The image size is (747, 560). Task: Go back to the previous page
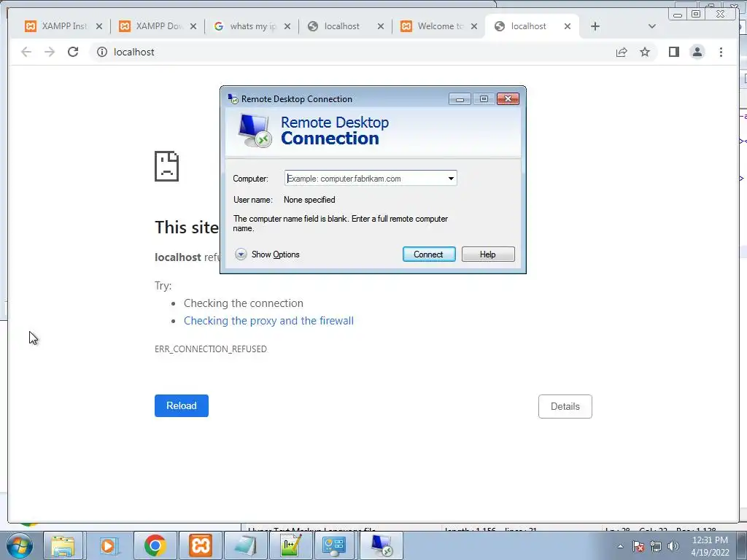[26, 52]
